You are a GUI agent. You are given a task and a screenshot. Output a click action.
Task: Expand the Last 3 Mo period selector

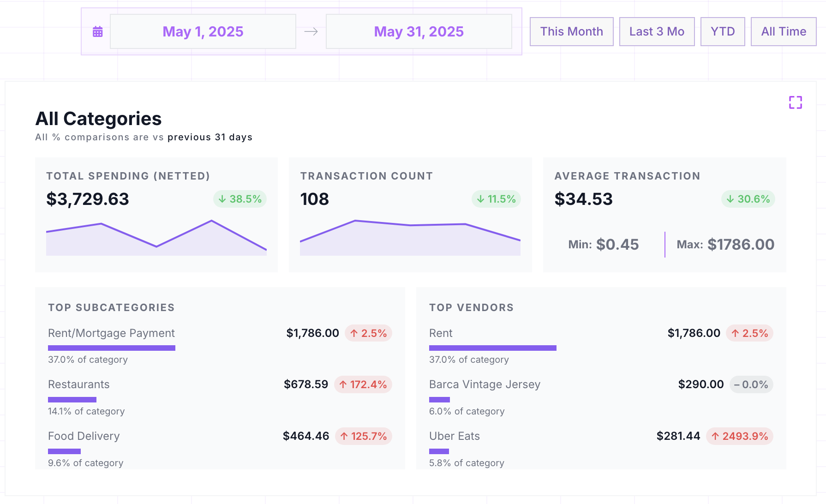(x=657, y=31)
